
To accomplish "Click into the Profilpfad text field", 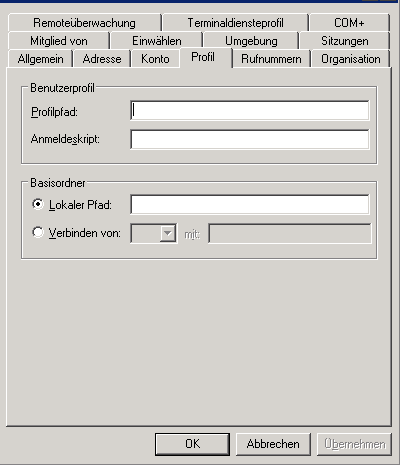I will (250, 110).
